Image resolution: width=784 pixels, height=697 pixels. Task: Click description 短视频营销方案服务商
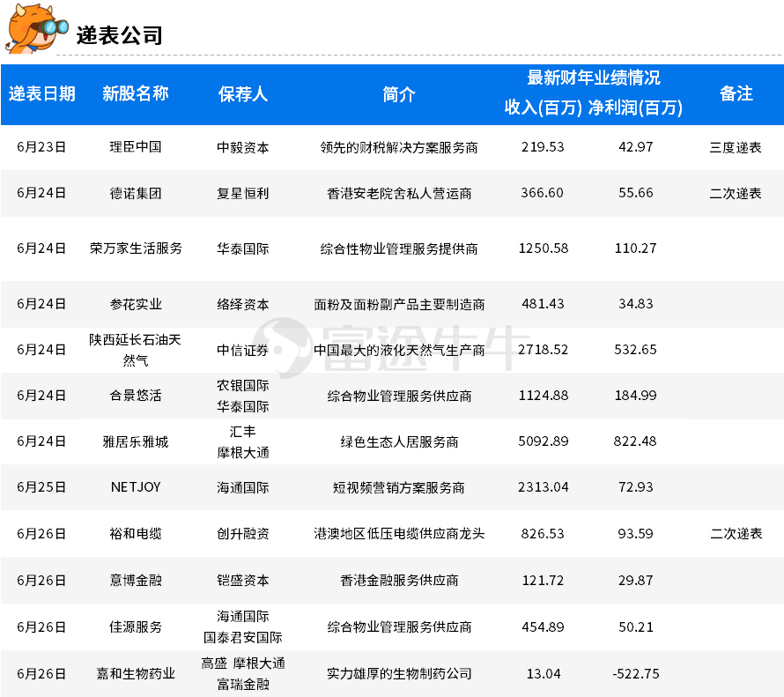tap(399, 488)
